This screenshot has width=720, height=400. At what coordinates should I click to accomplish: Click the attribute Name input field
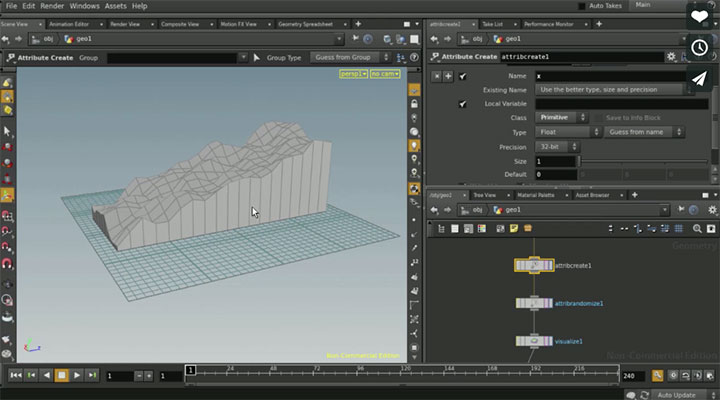point(611,76)
